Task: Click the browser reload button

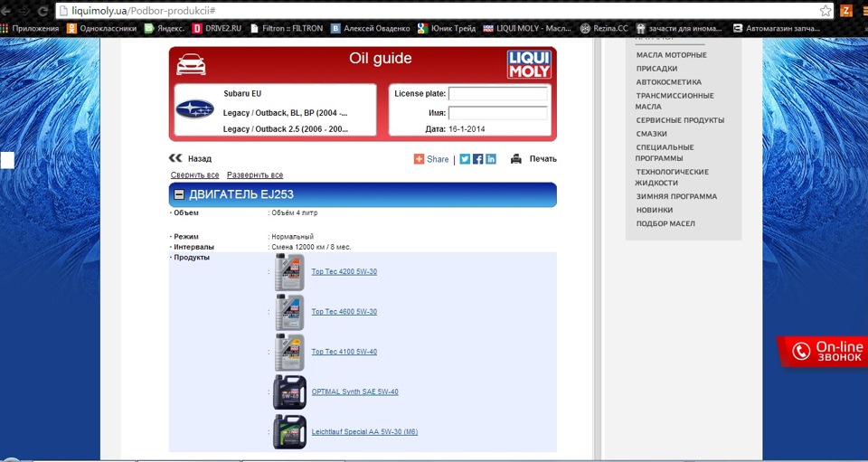Action: 42,11
